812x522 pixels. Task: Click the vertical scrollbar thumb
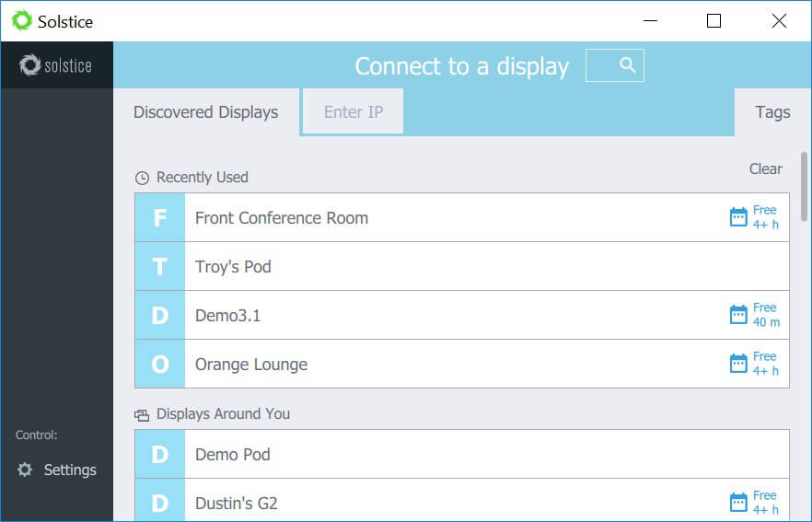click(804, 186)
